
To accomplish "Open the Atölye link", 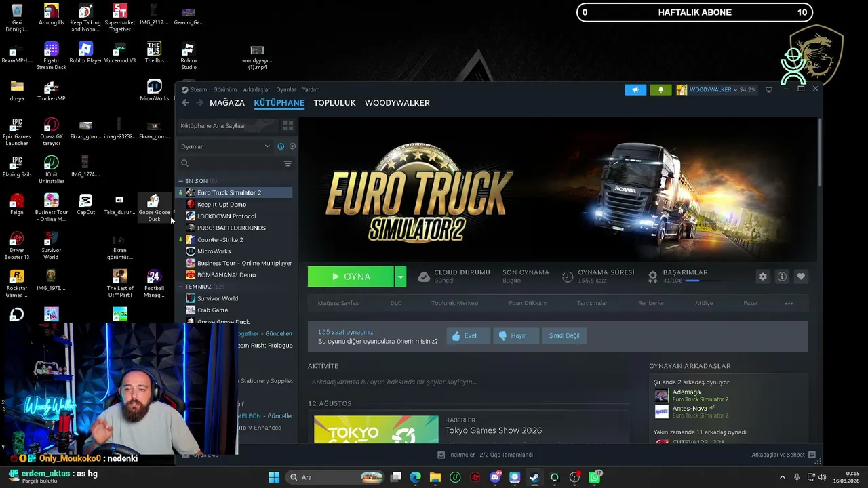I will tap(704, 303).
